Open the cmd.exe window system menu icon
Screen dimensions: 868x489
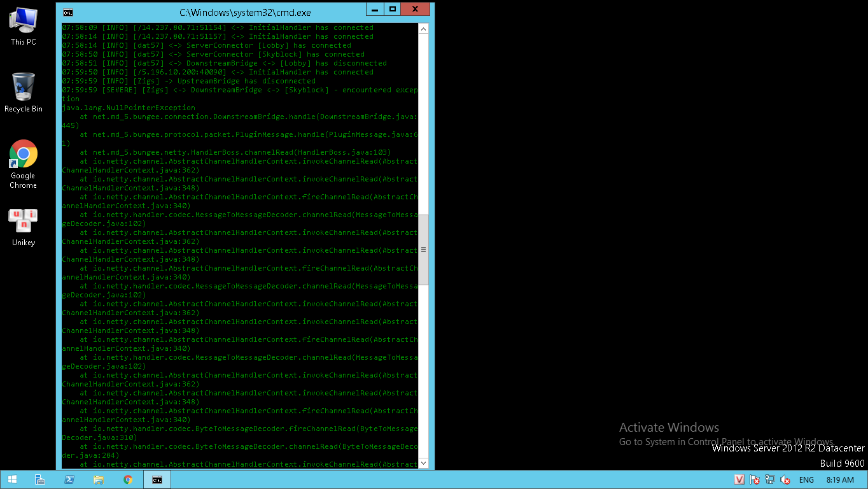point(67,12)
